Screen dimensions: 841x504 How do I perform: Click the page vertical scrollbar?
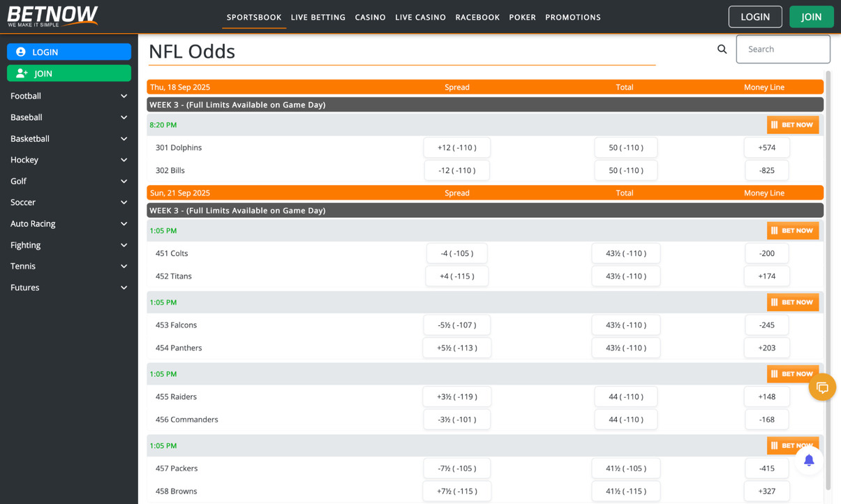tap(828, 279)
